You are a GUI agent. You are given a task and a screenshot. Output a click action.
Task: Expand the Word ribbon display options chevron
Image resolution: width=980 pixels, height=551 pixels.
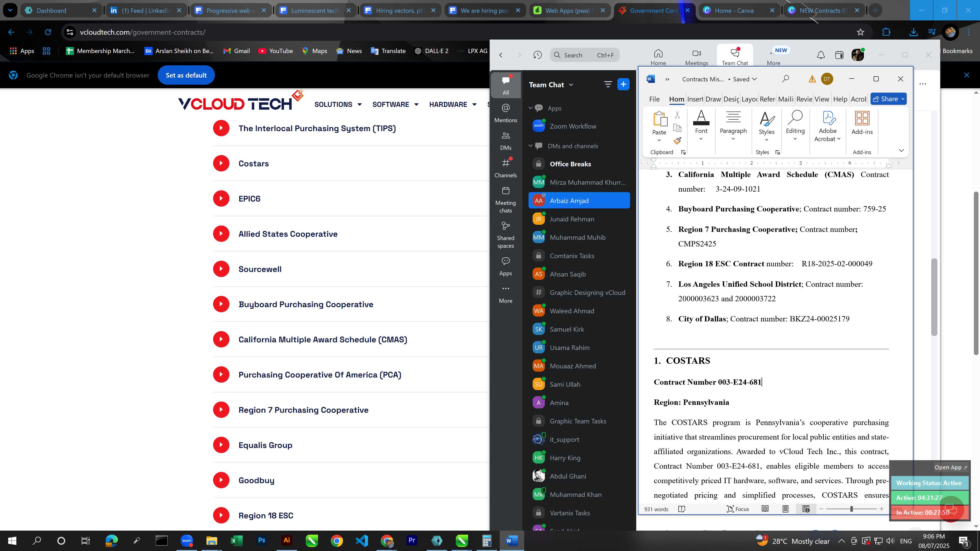pyautogui.click(x=901, y=151)
